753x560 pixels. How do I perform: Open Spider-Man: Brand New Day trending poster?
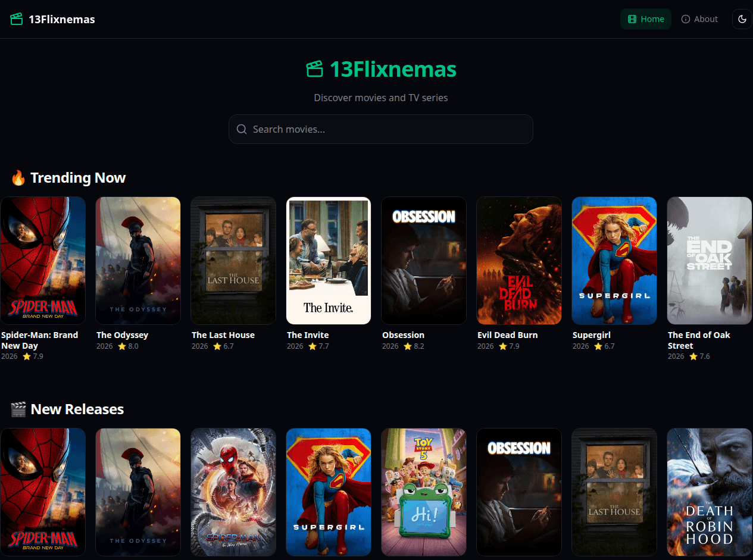[x=43, y=261]
